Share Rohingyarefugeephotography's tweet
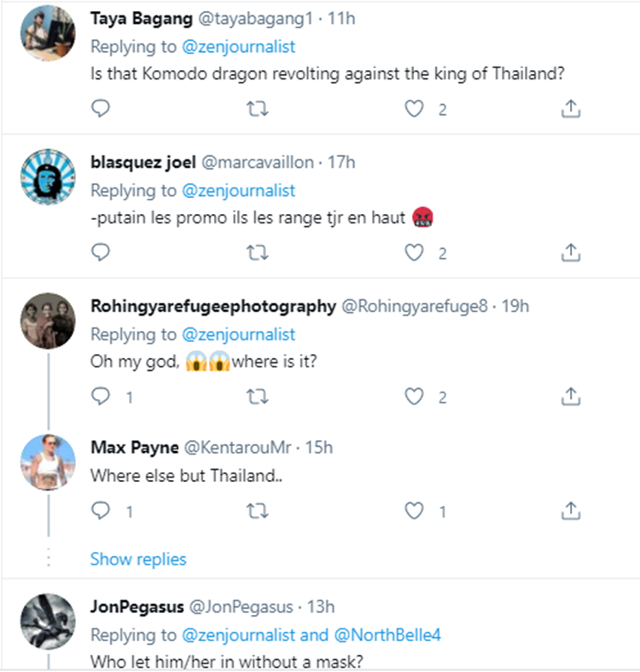This screenshot has width=640, height=672. [571, 397]
